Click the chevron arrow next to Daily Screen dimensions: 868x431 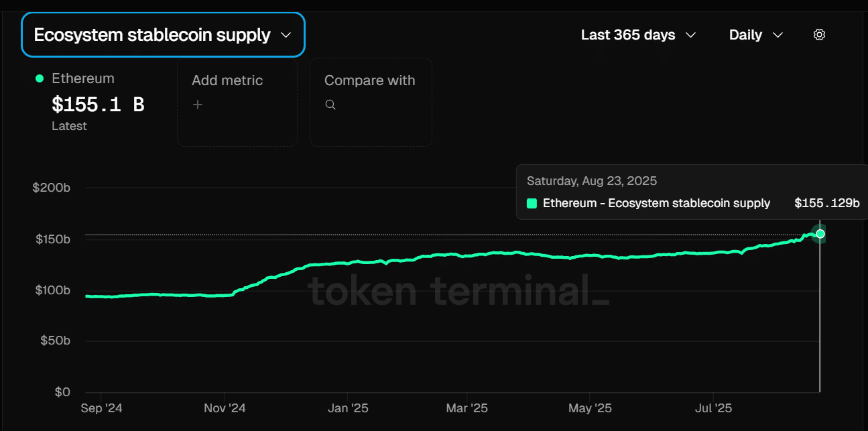(778, 35)
